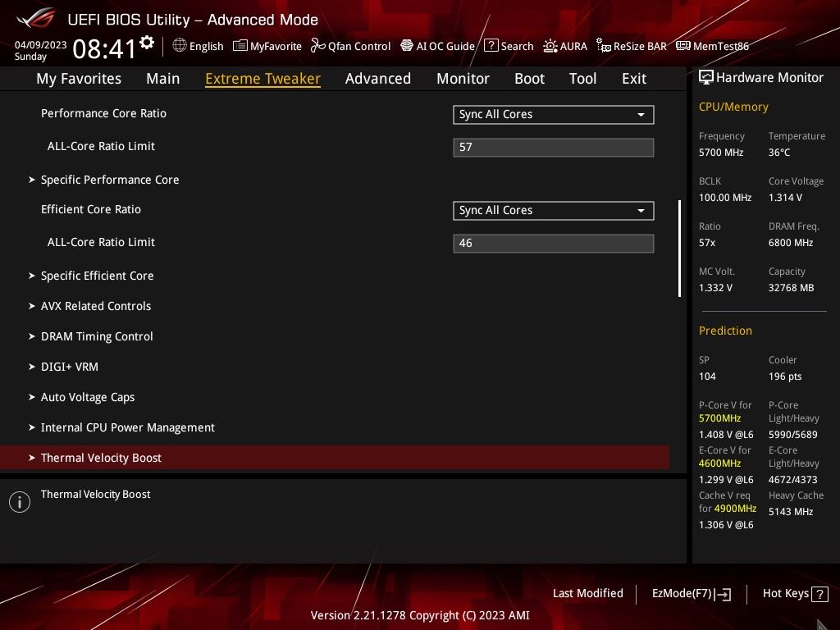Open Efficient Core Ratio dropdown
The image size is (840, 630).
coord(554,211)
